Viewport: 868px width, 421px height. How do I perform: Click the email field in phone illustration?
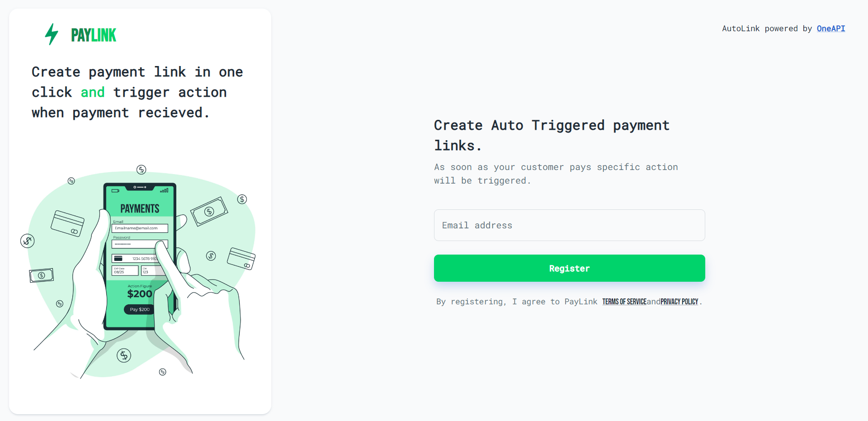coord(140,228)
